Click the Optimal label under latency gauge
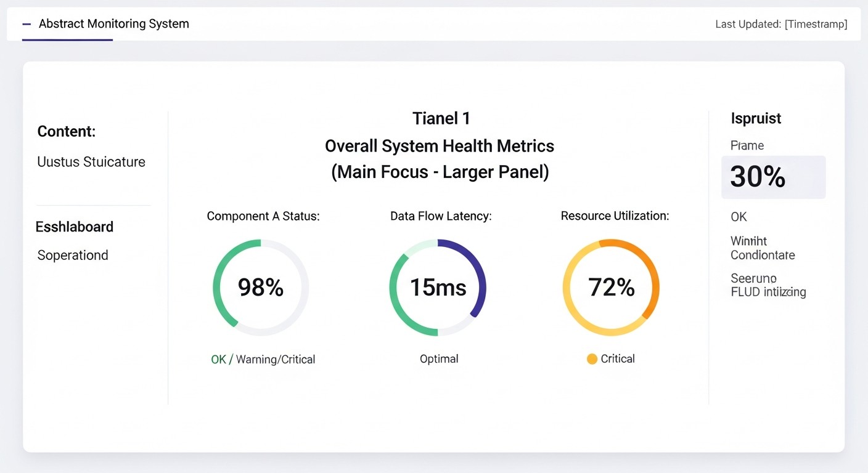 439,359
